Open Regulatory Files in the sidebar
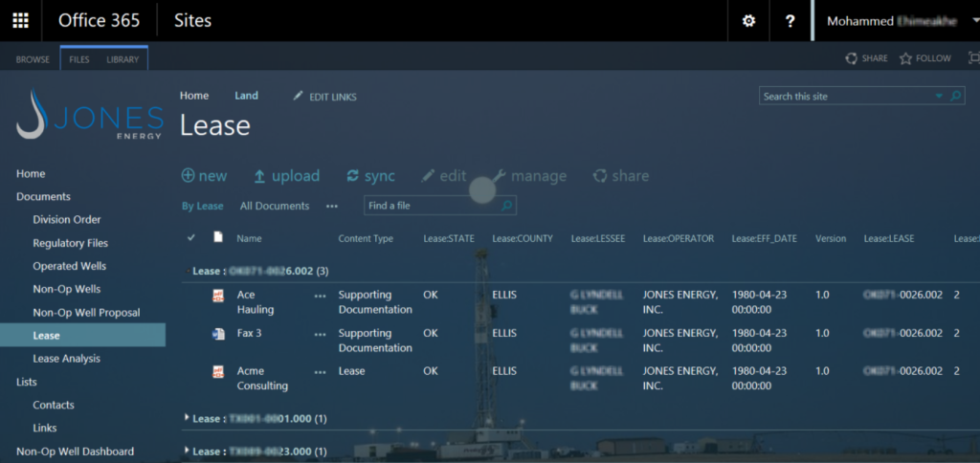The height and width of the screenshot is (463, 980). [71, 243]
